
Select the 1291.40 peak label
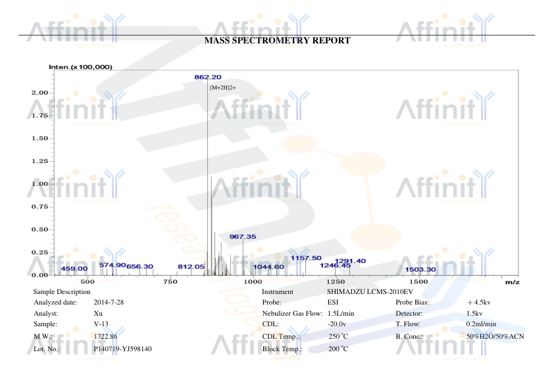pos(350,261)
